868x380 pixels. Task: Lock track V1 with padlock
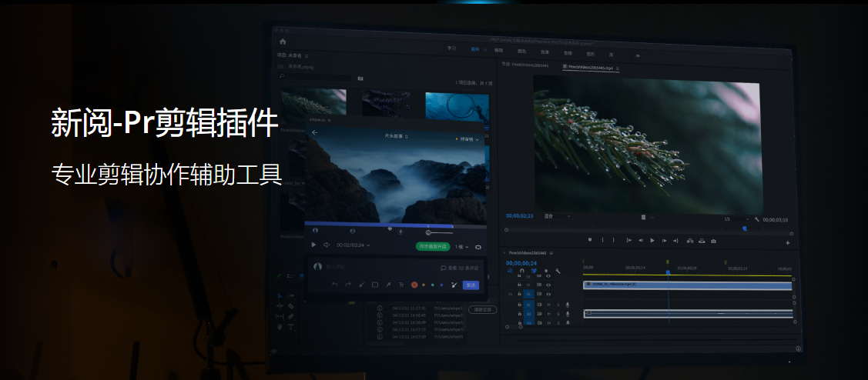(519, 294)
